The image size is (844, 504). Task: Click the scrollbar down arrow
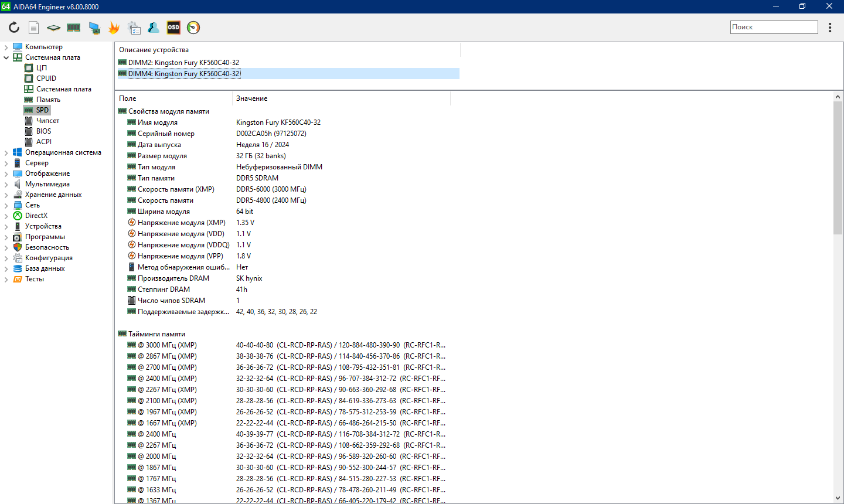point(838,498)
